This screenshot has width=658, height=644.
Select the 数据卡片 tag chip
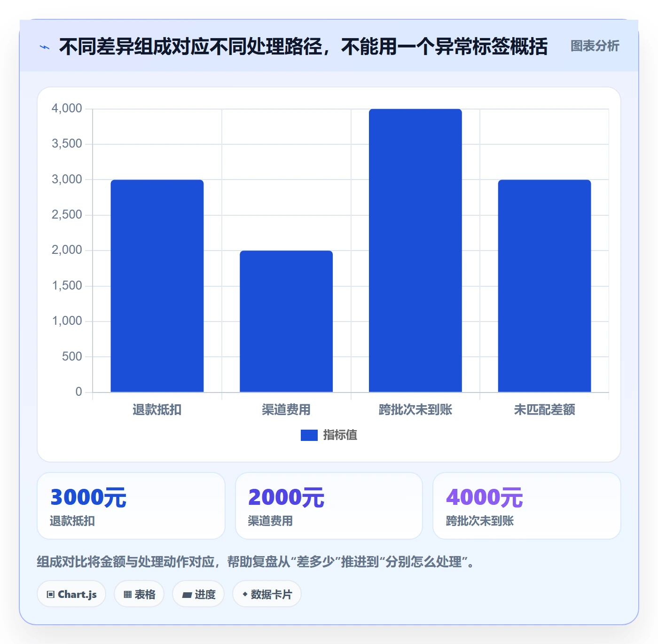point(267,594)
